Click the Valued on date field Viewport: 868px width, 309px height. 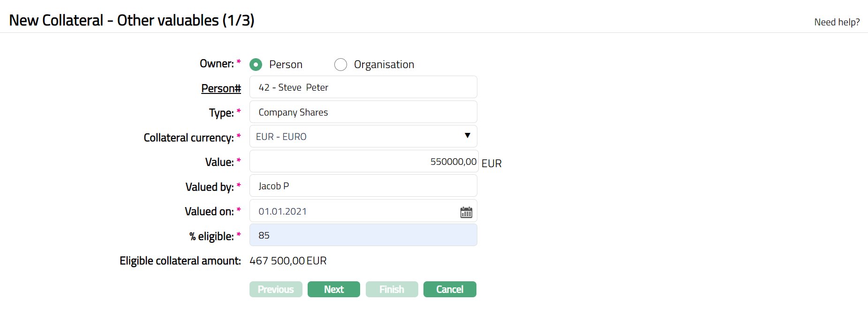click(352, 211)
